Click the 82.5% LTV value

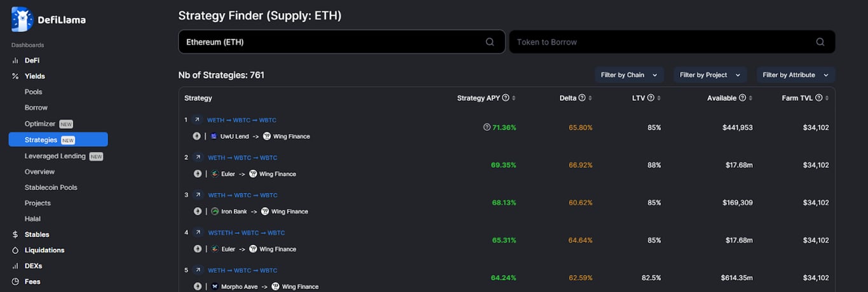click(651, 278)
